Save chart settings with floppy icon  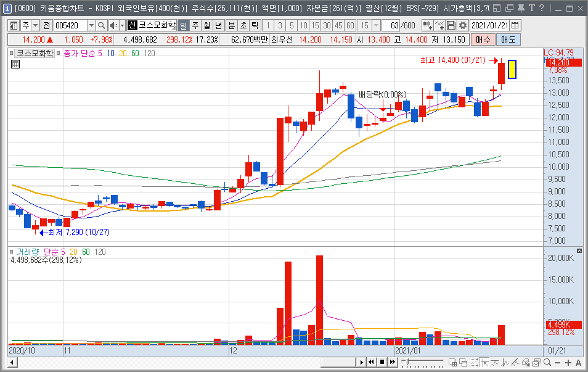click(451, 25)
